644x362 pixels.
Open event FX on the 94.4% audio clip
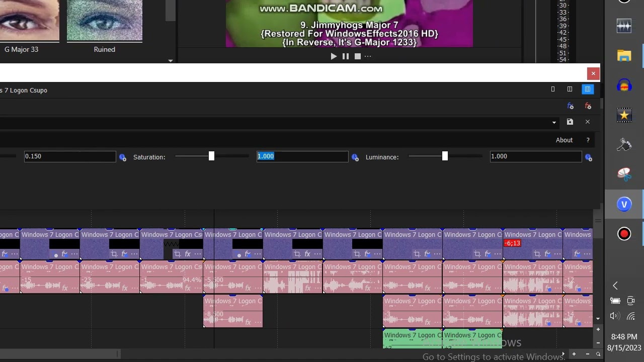[188, 288]
